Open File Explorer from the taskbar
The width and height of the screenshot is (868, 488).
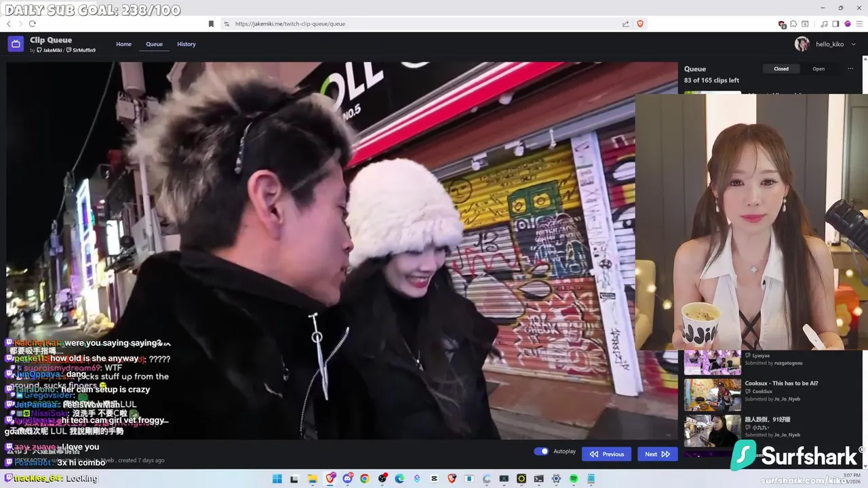313,479
